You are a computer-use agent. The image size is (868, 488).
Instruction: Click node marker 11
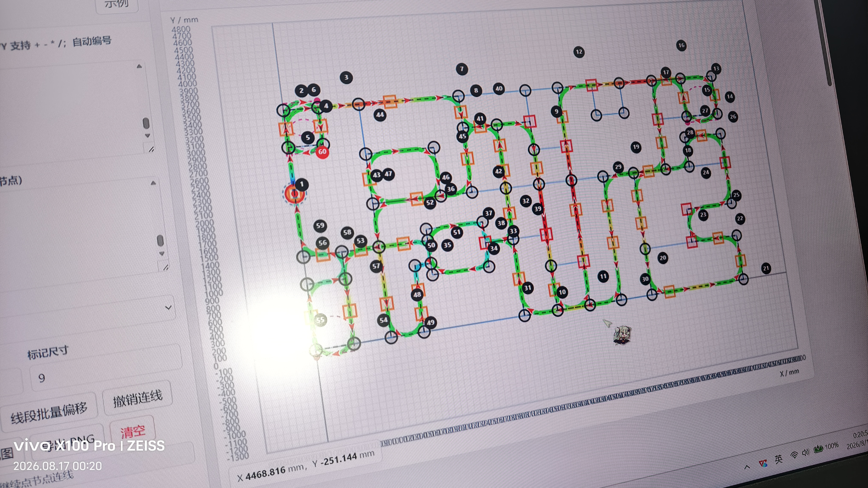tap(603, 276)
